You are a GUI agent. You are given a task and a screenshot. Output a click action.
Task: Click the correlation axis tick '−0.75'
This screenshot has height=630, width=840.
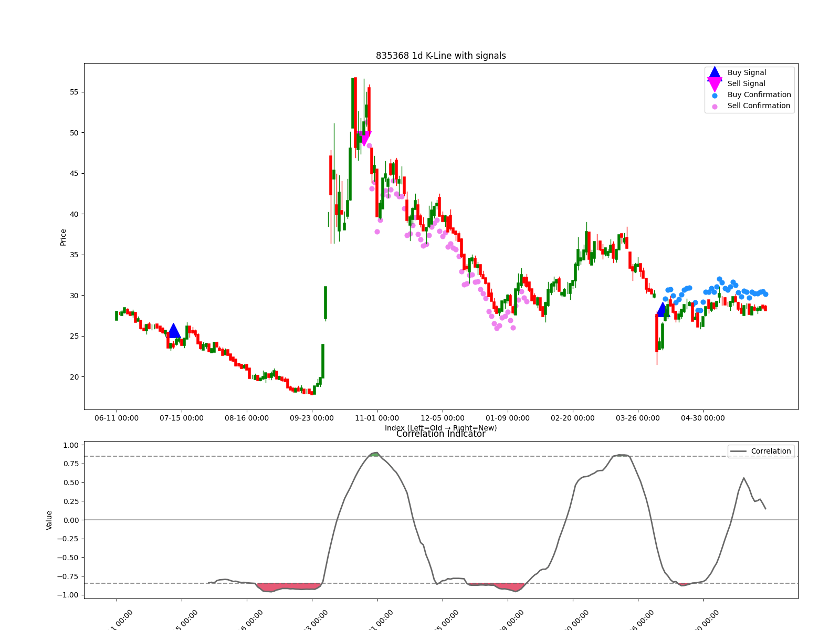67,576
